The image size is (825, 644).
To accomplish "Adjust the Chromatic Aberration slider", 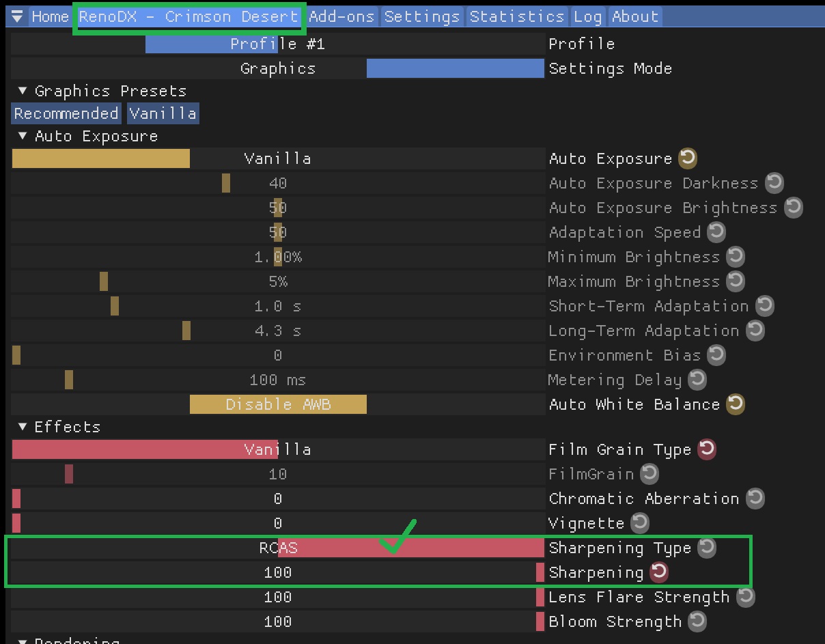I will click(278, 499).
